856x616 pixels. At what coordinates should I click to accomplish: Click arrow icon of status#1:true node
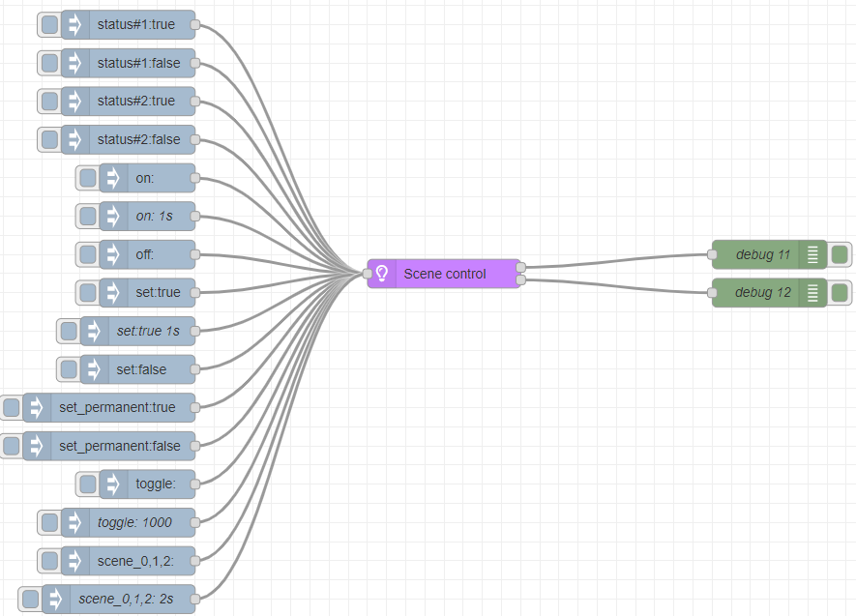tap(74, 24)
